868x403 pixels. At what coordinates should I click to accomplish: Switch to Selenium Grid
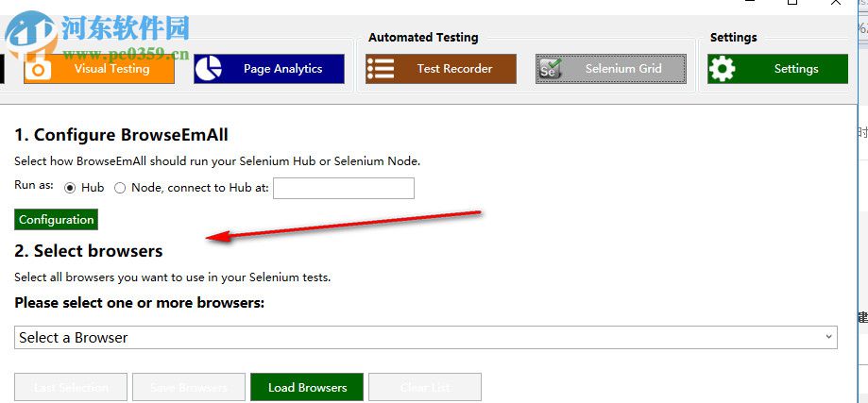point(611,69)
